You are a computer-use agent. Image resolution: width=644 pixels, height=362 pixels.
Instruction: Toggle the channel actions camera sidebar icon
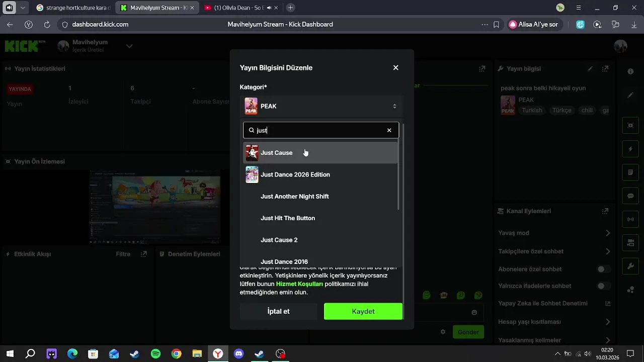point(630,243)
